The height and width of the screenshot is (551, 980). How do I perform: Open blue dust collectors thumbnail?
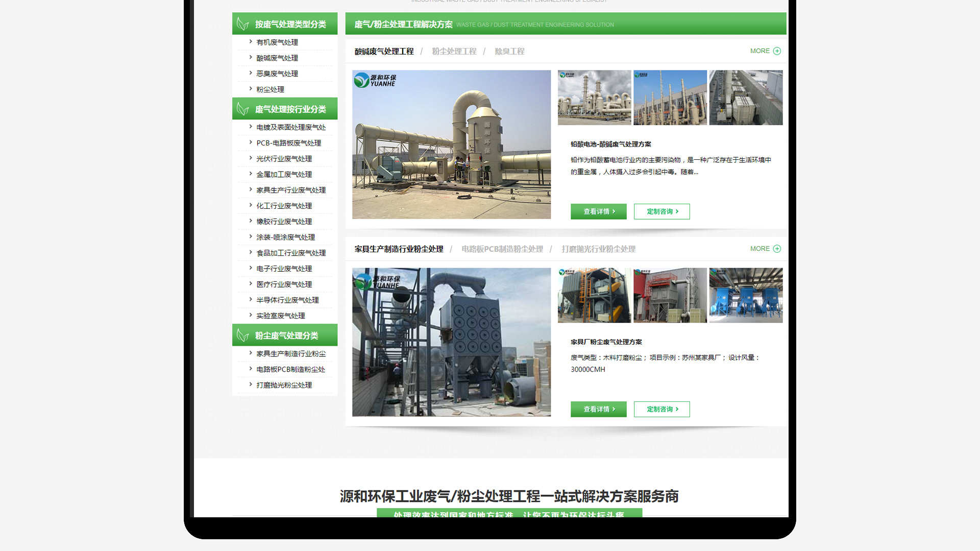746,295
